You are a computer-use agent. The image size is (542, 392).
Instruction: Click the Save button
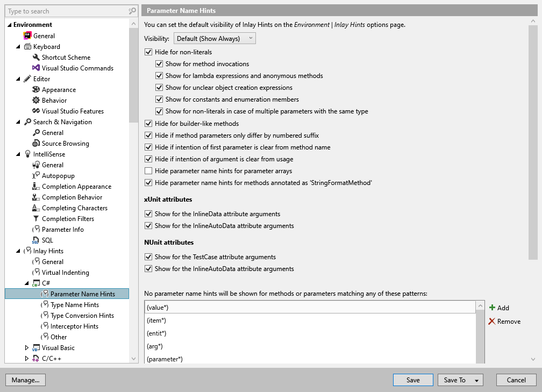413,380
